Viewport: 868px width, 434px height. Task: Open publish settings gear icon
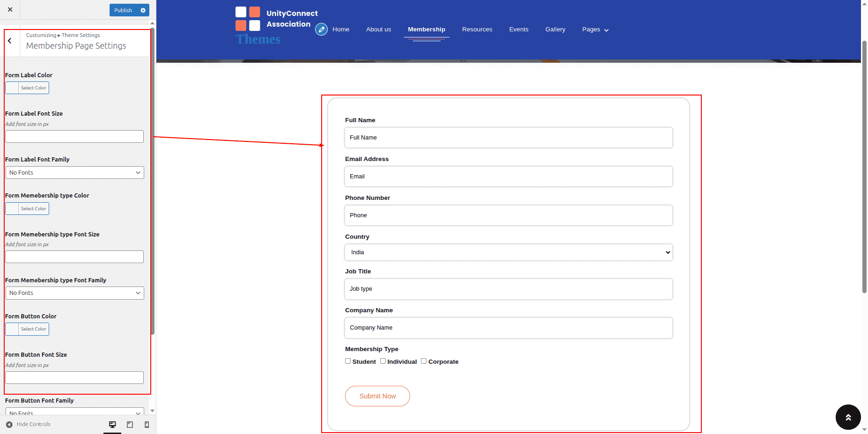coord(143,10)
